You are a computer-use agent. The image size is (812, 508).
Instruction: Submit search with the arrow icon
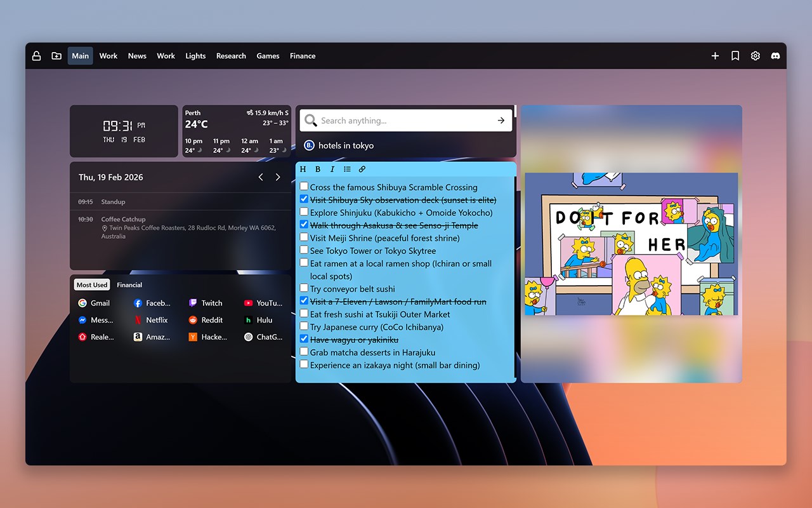(501, 120)
